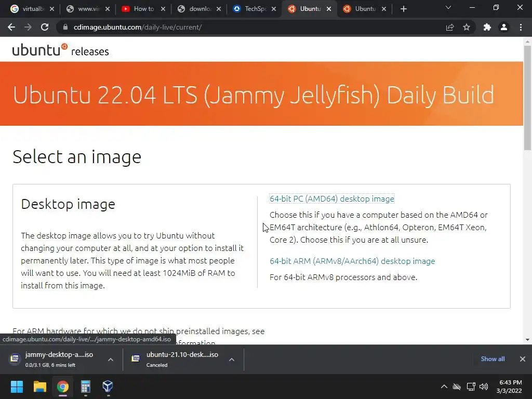Open the VirtualBox taskbar icon

coord(108,387)
